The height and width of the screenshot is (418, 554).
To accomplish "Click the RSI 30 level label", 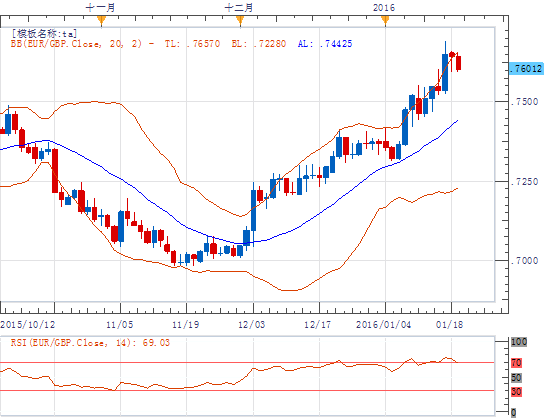I will point(516,391).
